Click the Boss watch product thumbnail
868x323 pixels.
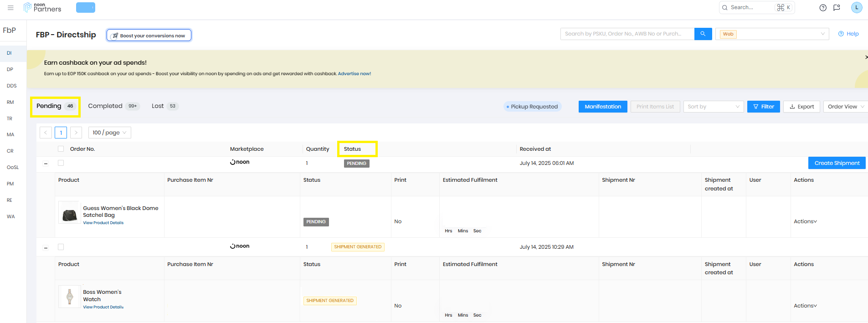tap(70, 297)
